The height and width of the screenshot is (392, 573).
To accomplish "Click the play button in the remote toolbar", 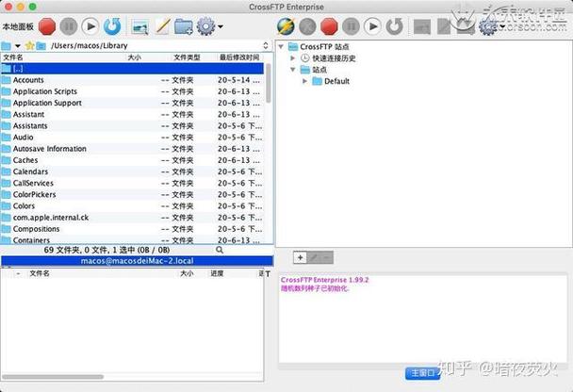I will [372, 26].
